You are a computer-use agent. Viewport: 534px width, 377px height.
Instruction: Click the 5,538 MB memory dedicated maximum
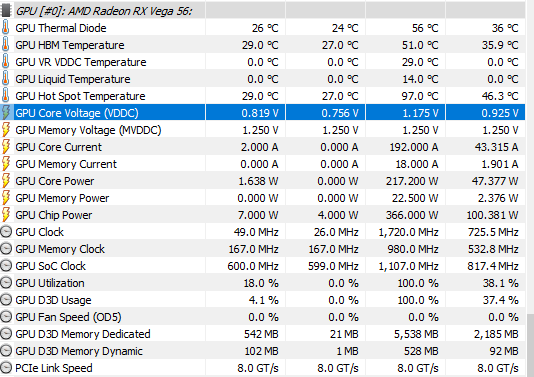click(x=416, y=334)
